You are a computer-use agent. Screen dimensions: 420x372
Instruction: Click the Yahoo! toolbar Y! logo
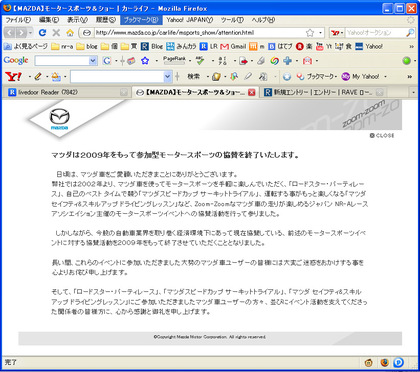click(13, 77)
